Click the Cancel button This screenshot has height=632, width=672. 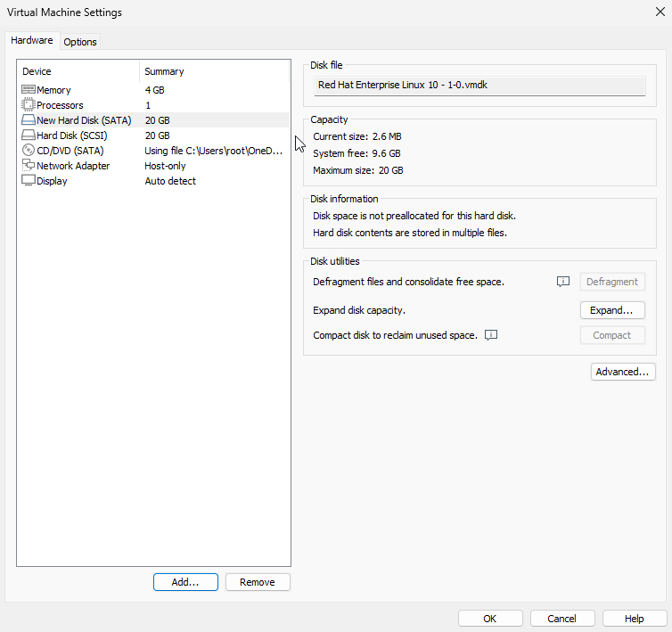point(561,619)
